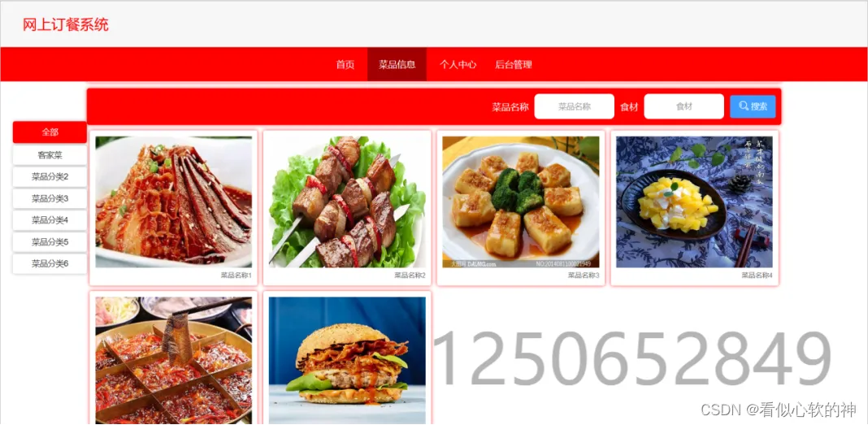868x425 pixels.
Task: Choose the 菜品分类6 category
Action: pyautogui.click(x=50, y=263)
